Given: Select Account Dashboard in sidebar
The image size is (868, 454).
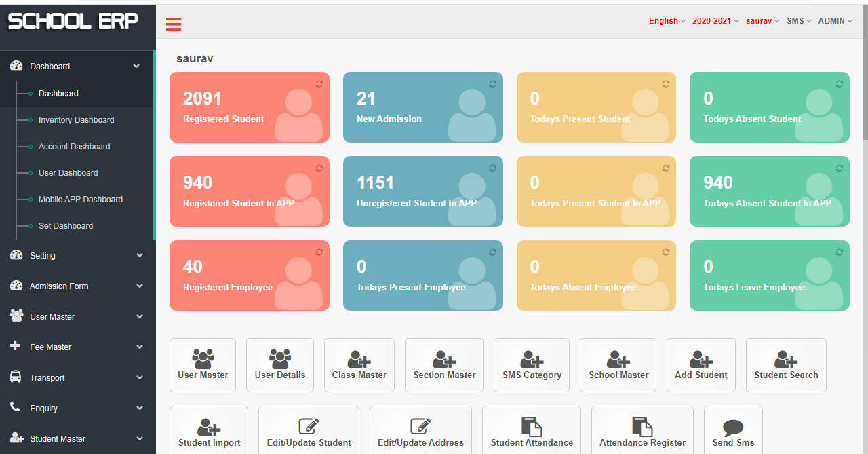Looking at the screenshot, I should [74, 146].
